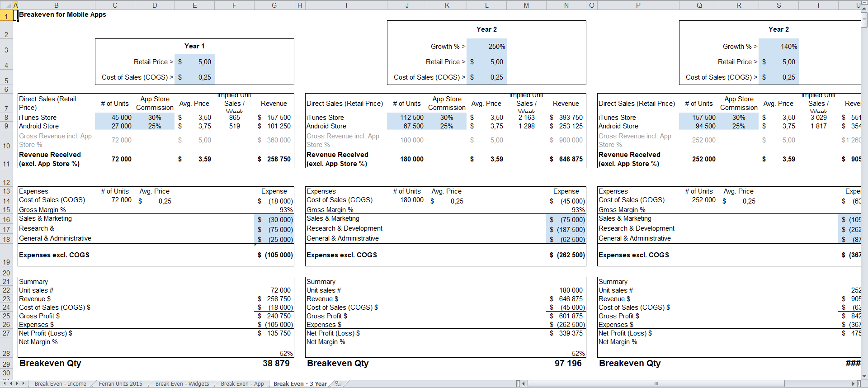Select the gross revenue cell 360 000
This screenshot has height=388, width=868.
click(274, 140)
